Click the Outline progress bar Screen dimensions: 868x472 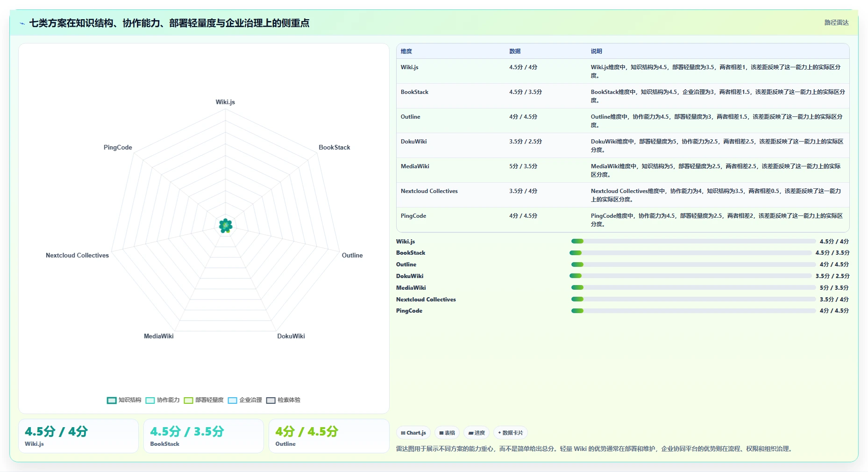point(693,265)
